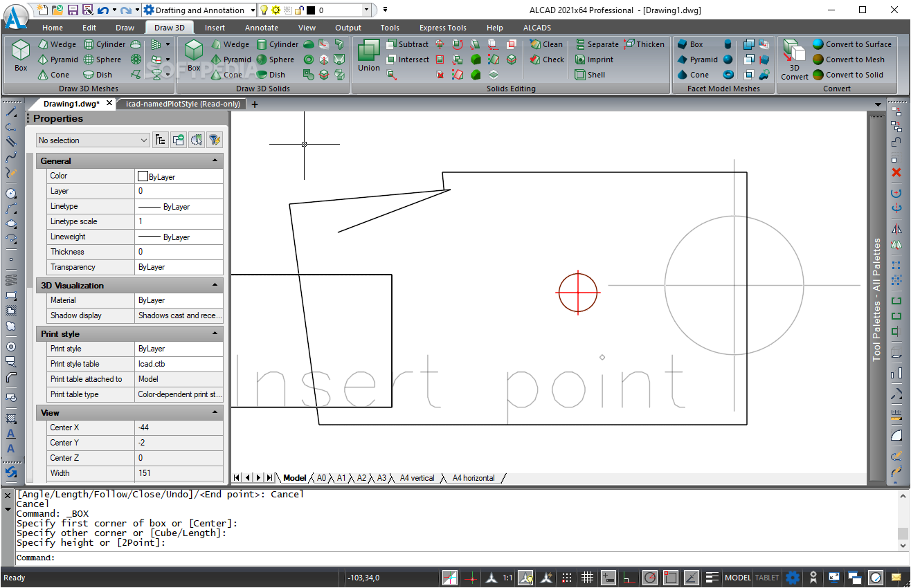Toggle the grid display in the status bar
The height and width of the screenshot is (588, 911).
[586, 578]
